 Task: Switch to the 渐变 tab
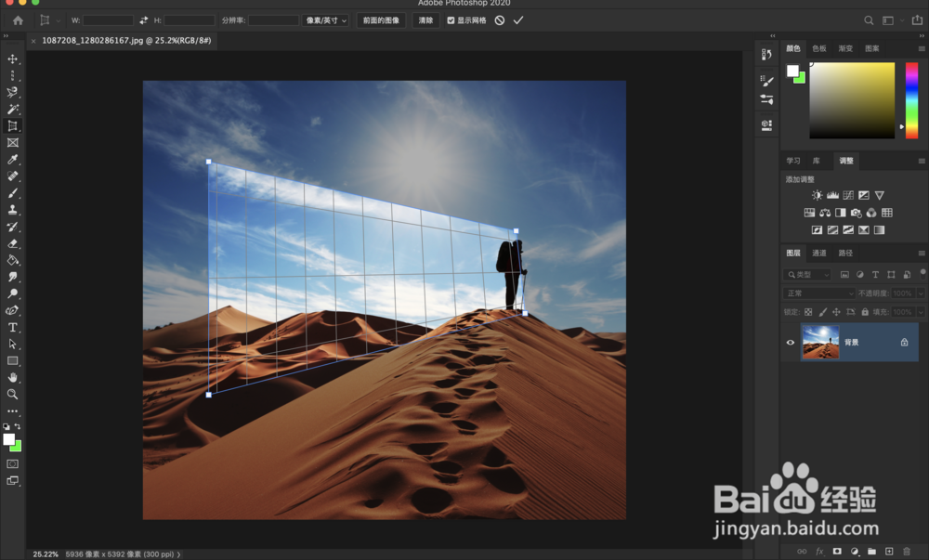coord(845,48)
